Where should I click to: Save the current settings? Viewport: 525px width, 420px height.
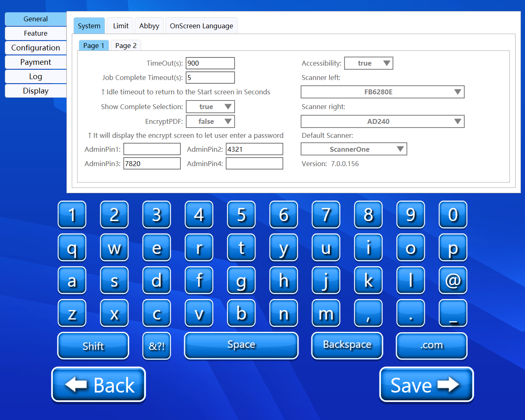click(x=426, y=385)
